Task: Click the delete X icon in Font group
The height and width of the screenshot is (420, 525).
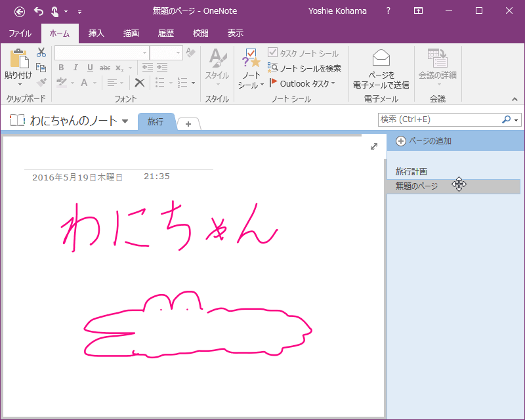Action: coord(140,83)
